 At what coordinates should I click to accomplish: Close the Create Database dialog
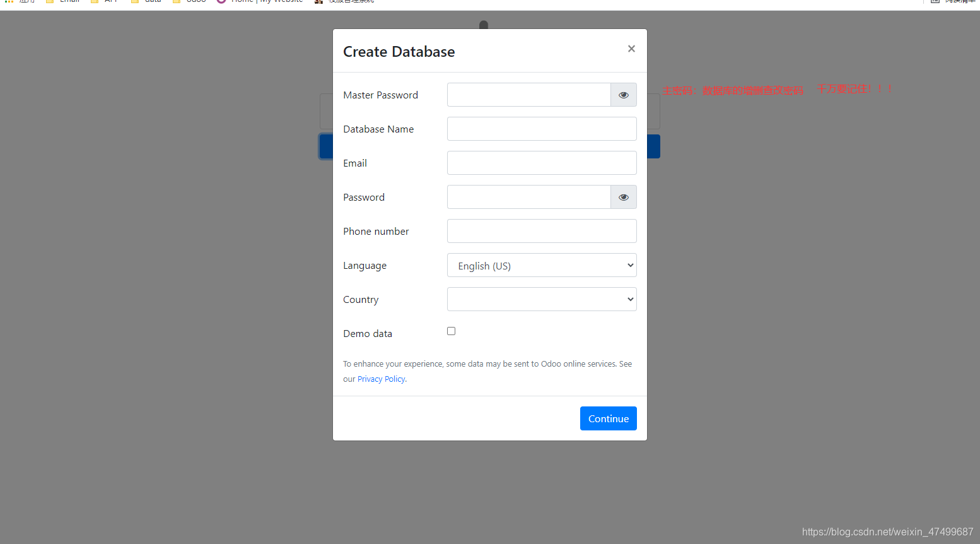coord(631,49)
